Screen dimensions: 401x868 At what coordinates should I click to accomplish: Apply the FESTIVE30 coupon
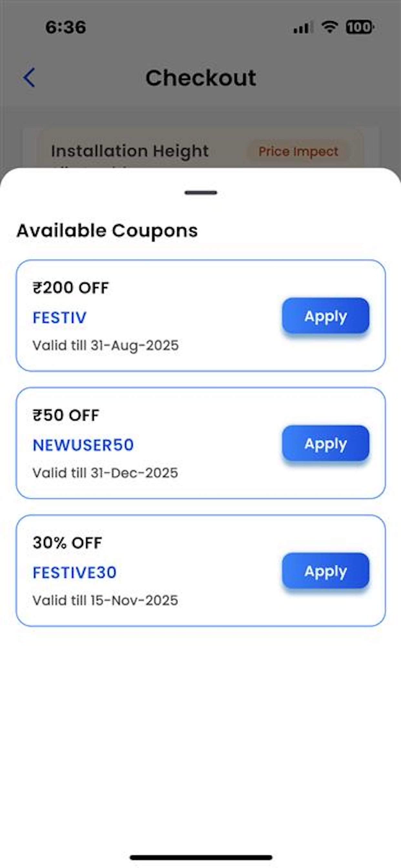[x=325, y=571]
